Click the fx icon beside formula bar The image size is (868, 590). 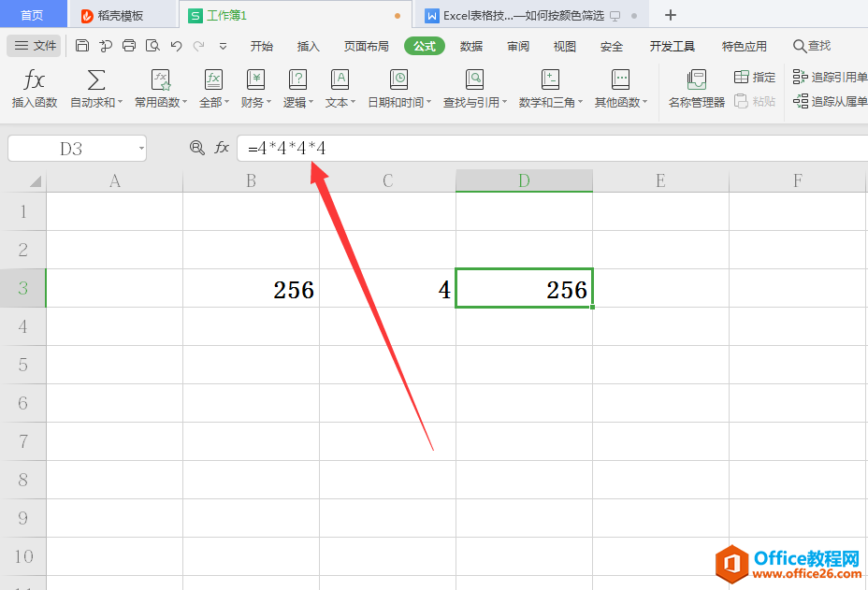pyautogui.click(x=222, y=147)
